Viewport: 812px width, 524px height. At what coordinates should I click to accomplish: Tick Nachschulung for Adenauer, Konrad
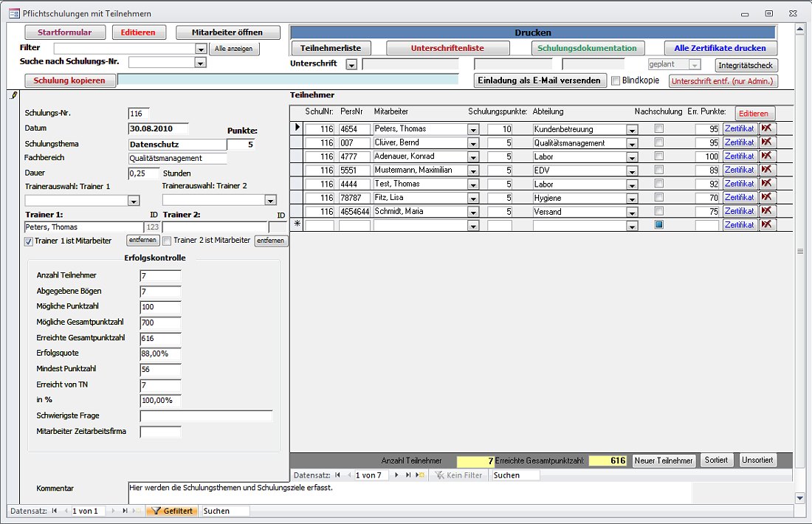(x=659, y=156)
